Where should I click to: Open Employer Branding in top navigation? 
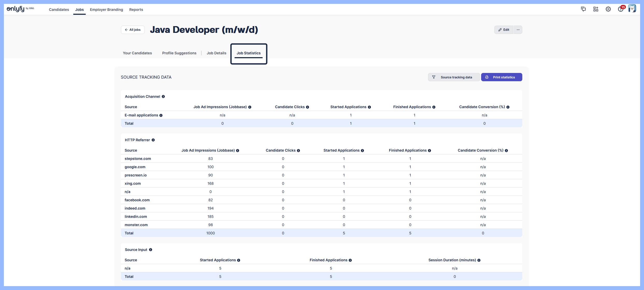point(106,10)
